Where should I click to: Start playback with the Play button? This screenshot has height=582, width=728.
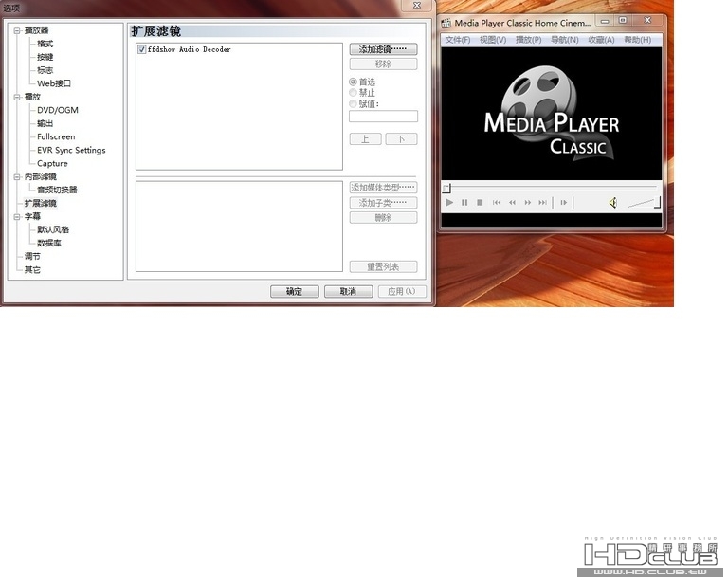[449, 202]
